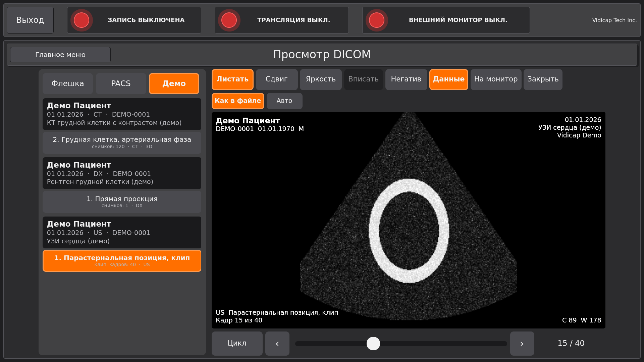The height and width of the screenshot is (362, 644).
Task: Click the DICOM ultrasound image viewport
Action: click(x=409, y=220)
